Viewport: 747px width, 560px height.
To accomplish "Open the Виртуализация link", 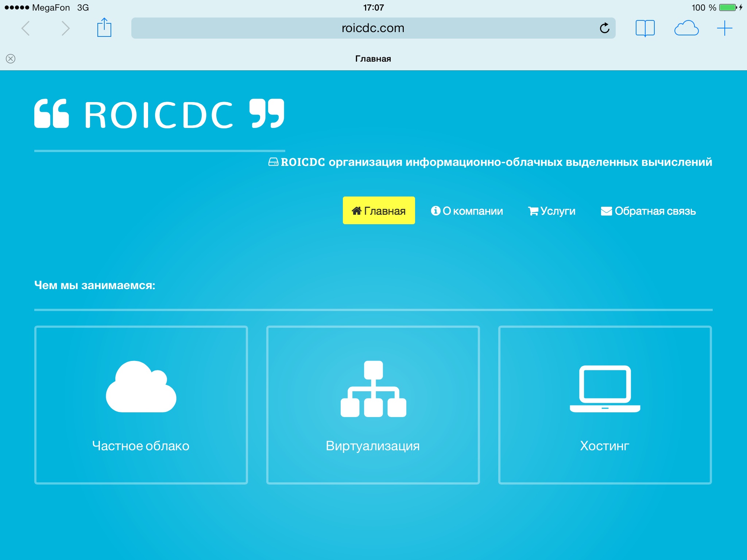I will tap(373, 446).
